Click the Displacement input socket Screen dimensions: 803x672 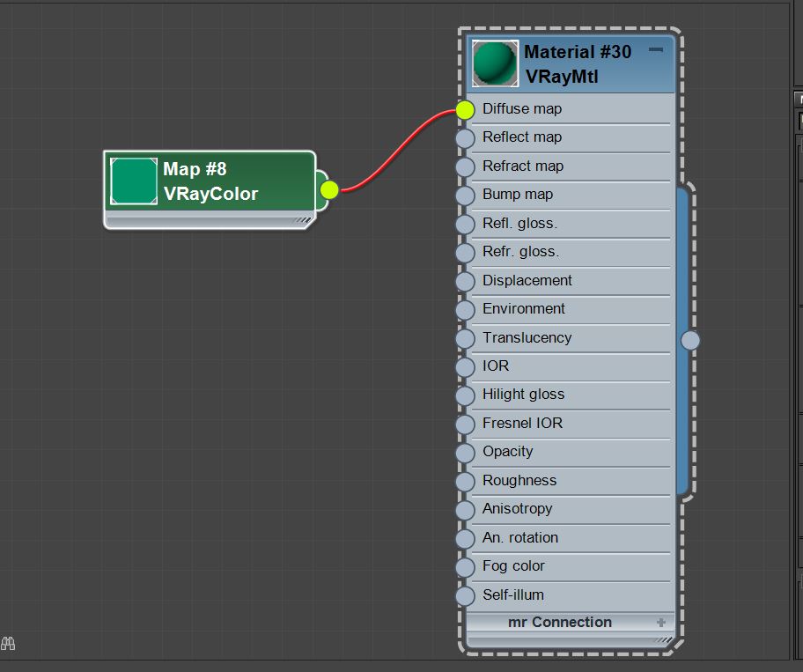pyautogui.click(x=466, y=281)
